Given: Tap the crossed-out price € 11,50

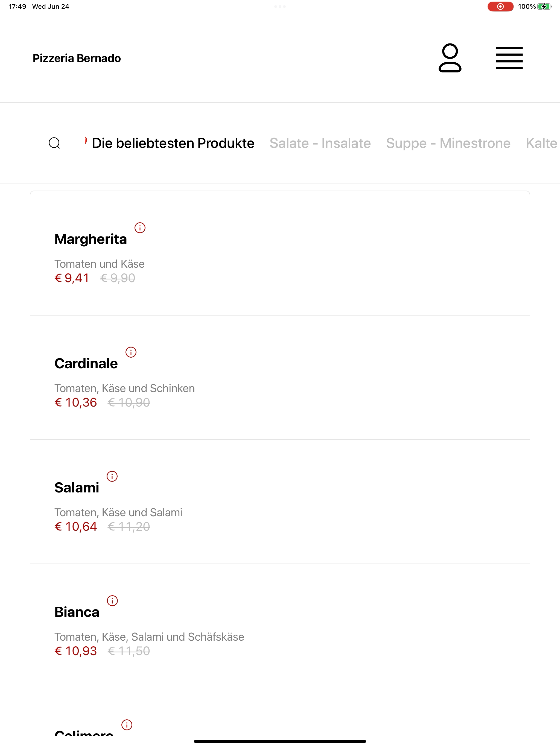Looking at the screenshot, I should tap(129, 651).
